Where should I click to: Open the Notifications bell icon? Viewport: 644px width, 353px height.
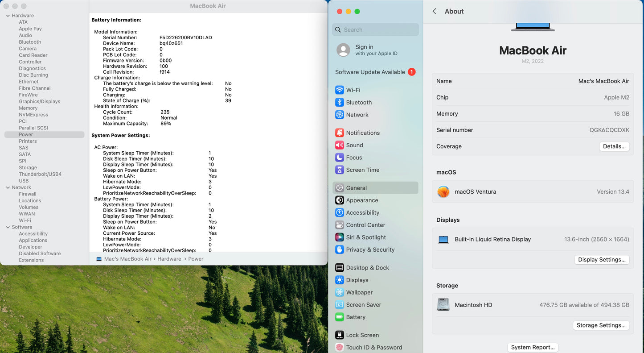coord(340,133)
